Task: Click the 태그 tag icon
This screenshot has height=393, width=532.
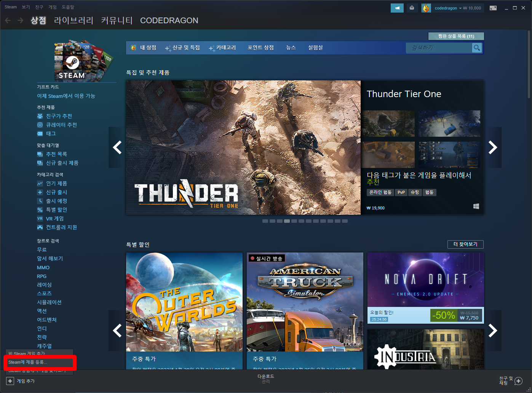Action: (40, 134)
